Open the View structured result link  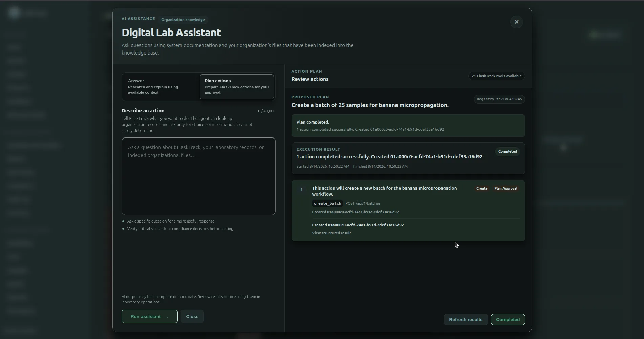point(331,233)
